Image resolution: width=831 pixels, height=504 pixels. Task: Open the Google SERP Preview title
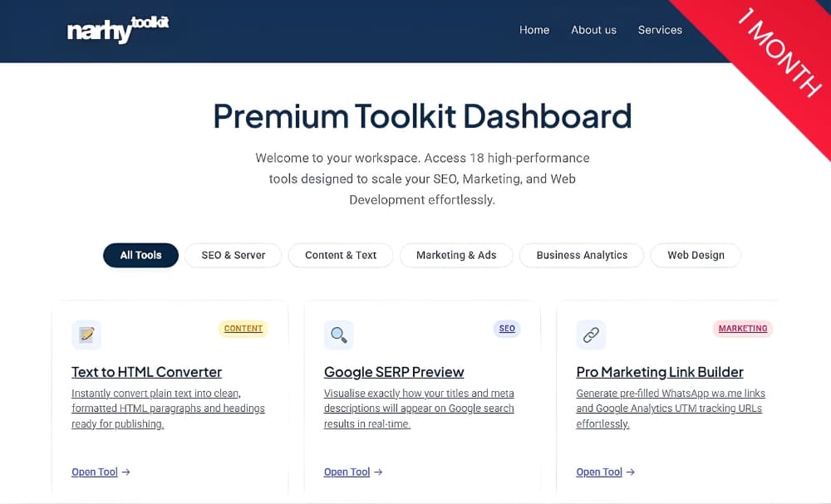[x=394, y=372]
